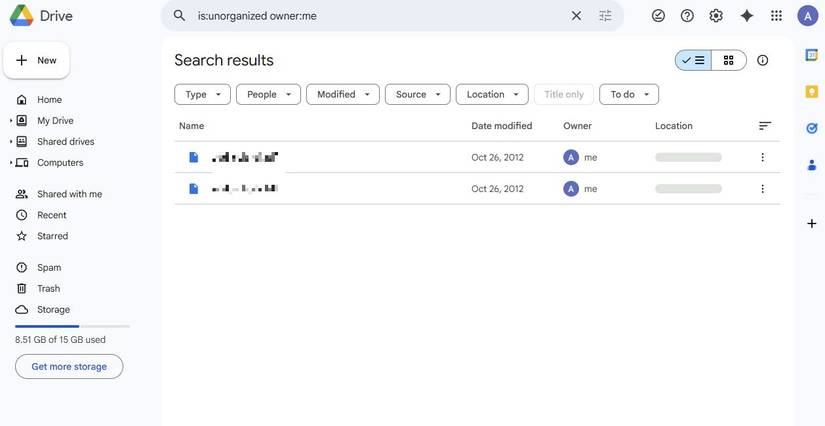
Task: Open the Spam folder
Action: pos(49,268)
